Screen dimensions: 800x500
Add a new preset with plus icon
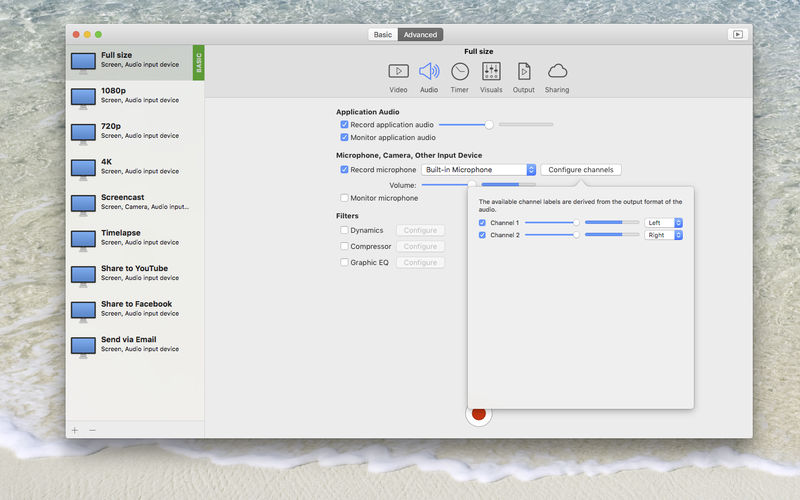75,430
